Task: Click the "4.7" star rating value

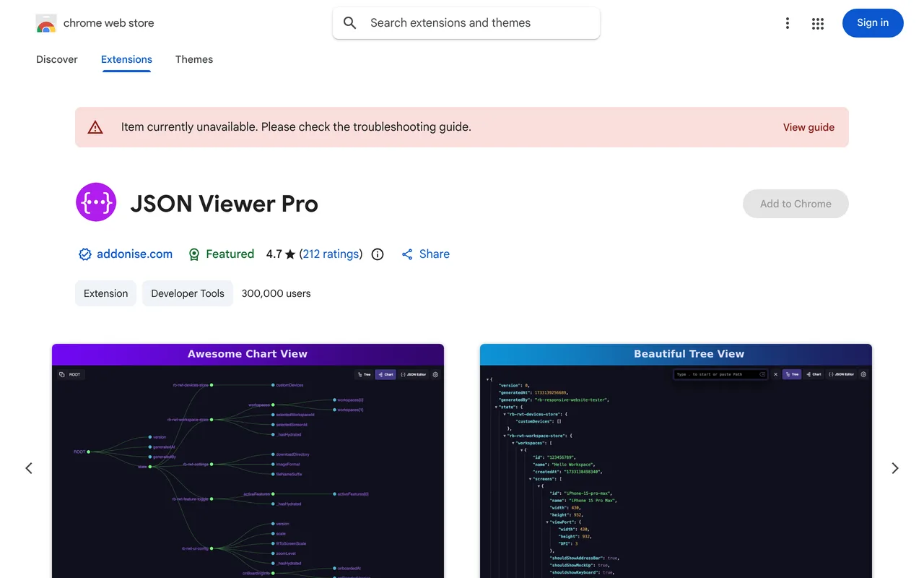Action: click(274, 254)
